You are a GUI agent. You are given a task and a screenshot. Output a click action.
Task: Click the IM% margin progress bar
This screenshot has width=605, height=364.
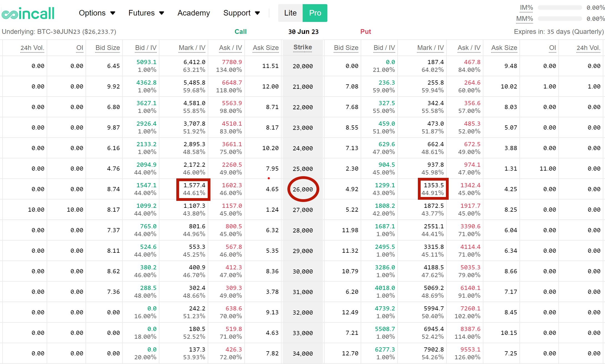559,8
